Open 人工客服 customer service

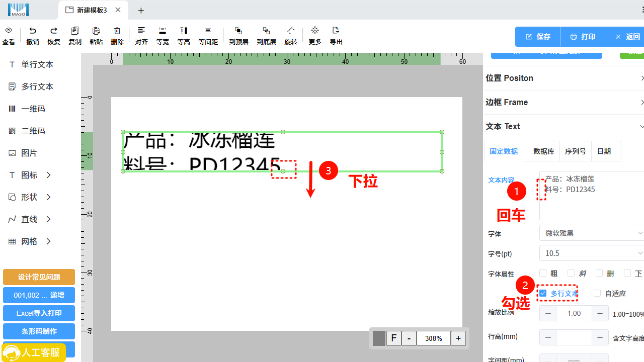tap(33, 352)
